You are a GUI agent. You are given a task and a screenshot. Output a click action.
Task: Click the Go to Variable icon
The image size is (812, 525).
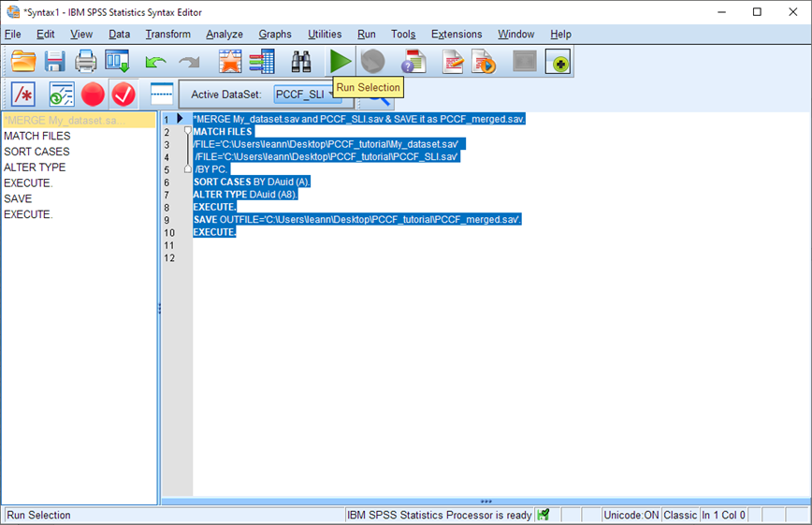point(262,61)
